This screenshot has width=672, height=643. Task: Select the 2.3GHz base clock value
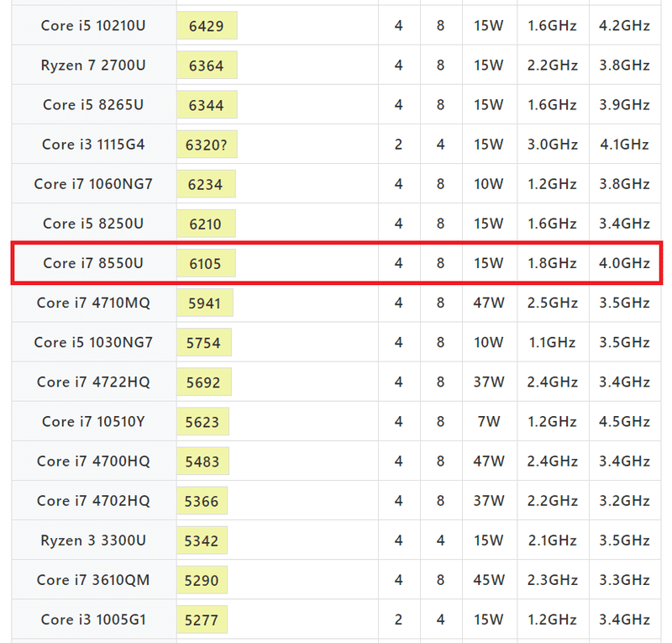point(553,580)
